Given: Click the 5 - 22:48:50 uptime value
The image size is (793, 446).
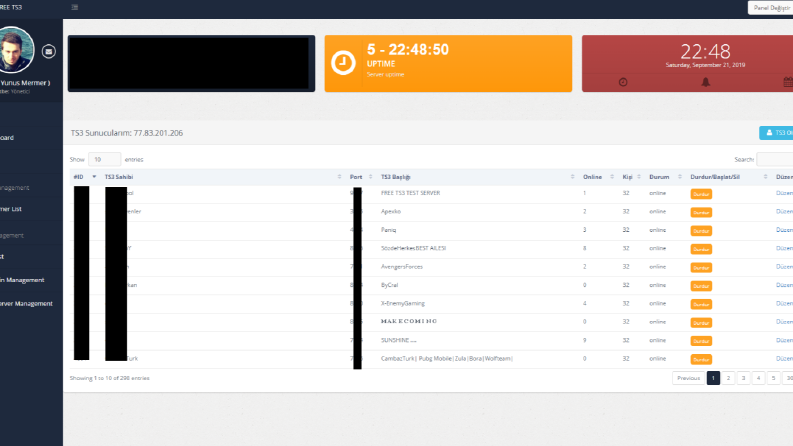Looking at the screenshot, I should [x=408, y=50].
